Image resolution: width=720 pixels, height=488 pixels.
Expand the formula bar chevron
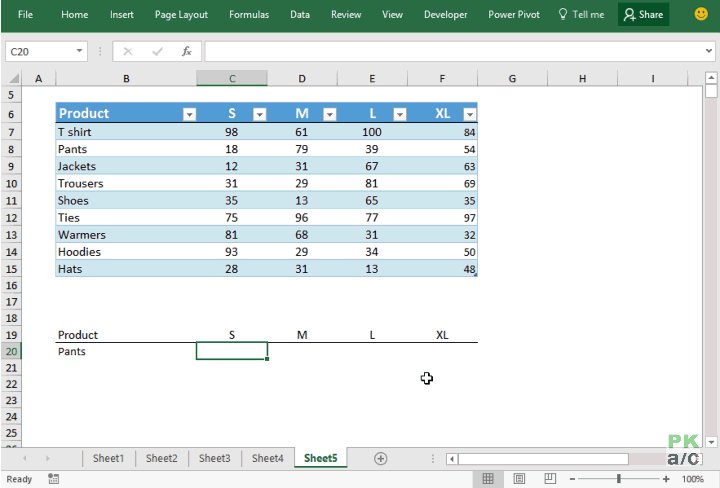click(709, 51)
